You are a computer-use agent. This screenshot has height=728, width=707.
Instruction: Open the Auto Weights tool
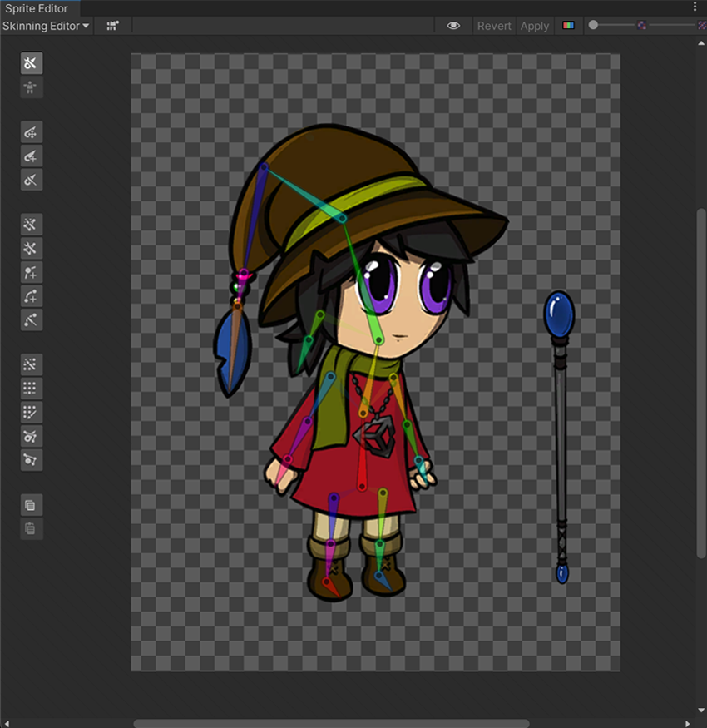click(31, 364)
